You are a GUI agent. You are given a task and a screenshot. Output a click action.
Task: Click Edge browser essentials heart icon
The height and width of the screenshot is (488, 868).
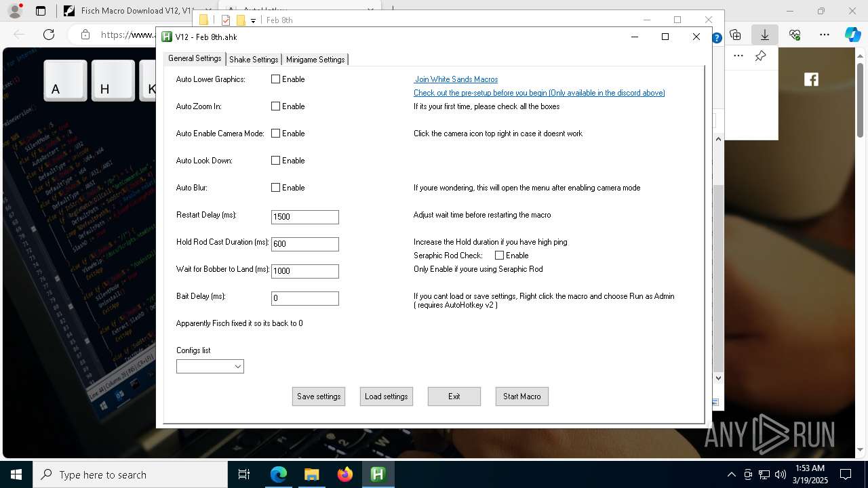coord(795,35)
